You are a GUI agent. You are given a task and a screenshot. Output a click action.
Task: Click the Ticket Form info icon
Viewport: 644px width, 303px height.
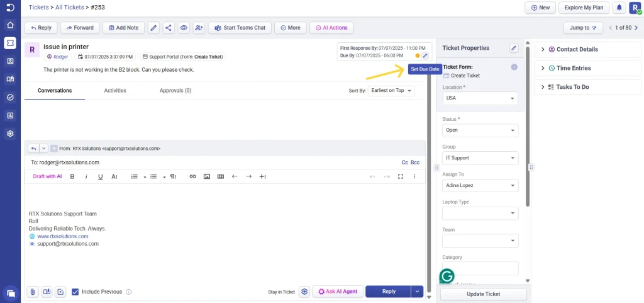tap(514, 67)
